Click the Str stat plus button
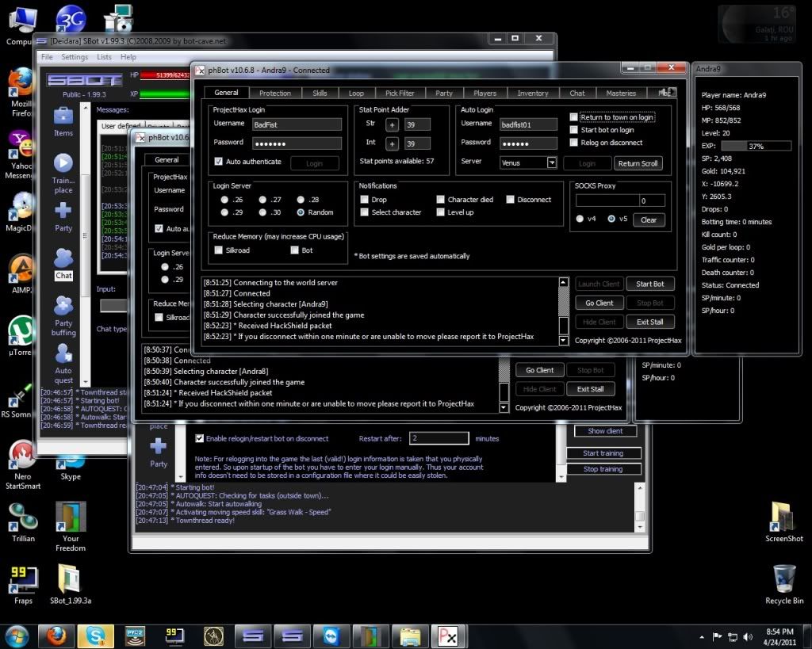Viewport: 812px width, 649px height. tap(392, 124)
